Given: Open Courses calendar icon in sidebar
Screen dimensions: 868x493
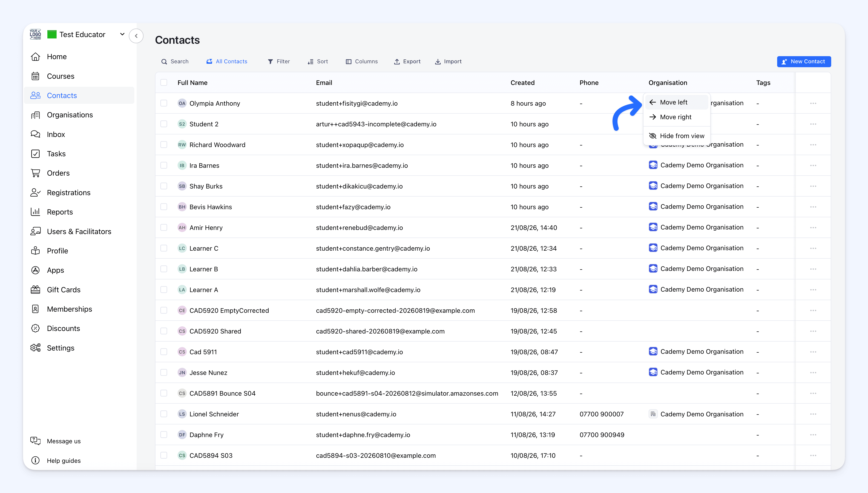Looking at the screenshot, I should tap(35, 76).
